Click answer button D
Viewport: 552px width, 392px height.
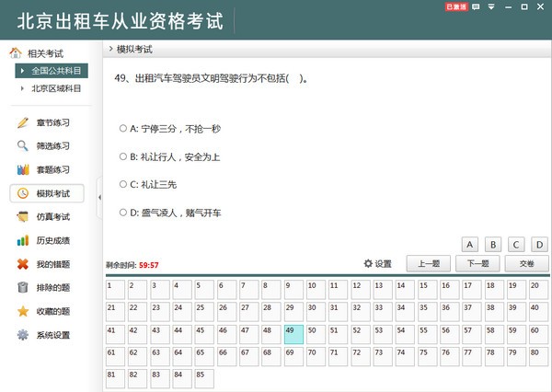pos(539,245)
